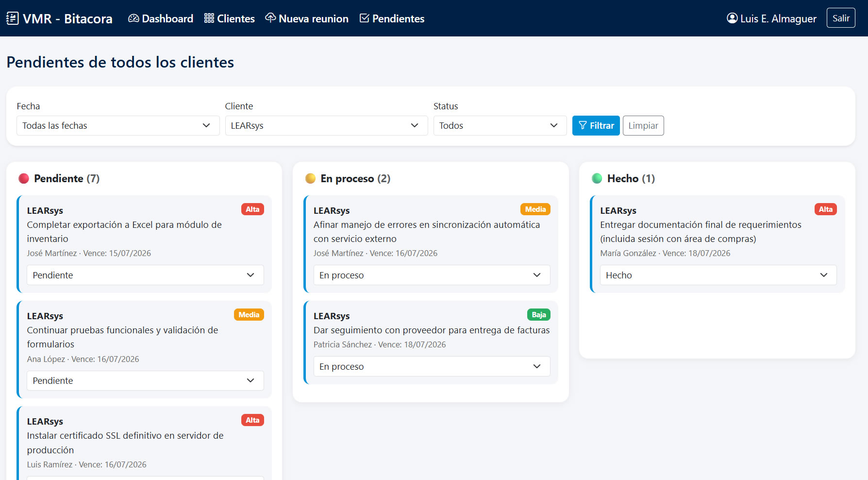Expand the Cliente dropdown showing LEARsys
The image size is (868, 480).
[x=326, y=125]
